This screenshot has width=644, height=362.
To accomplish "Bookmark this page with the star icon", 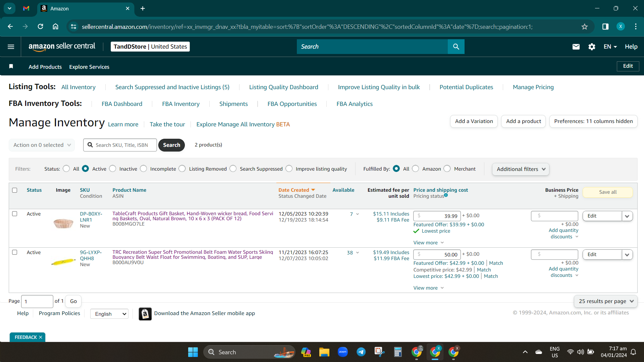I will [x=585, y=26].
